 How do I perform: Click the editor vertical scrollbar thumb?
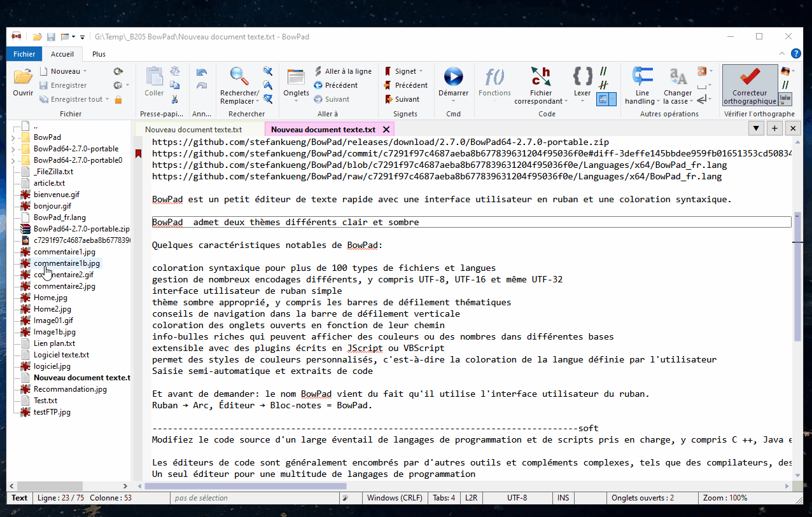tap(797, 277)
